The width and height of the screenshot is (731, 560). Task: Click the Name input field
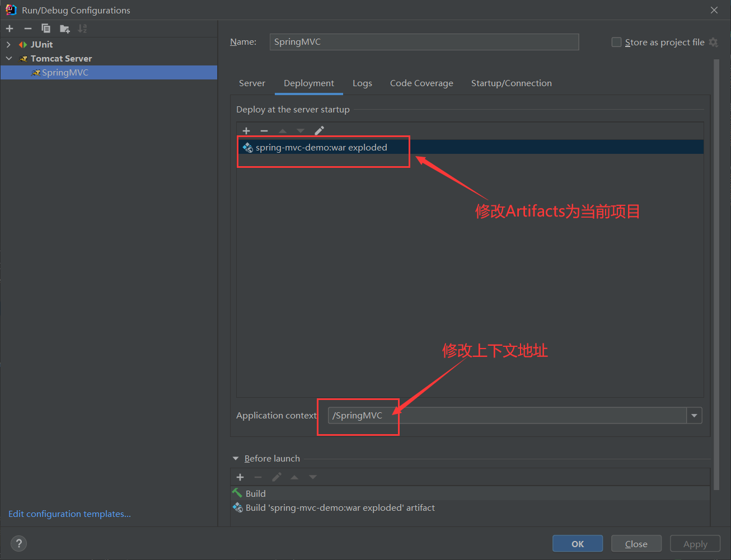(x=424, y=42)
